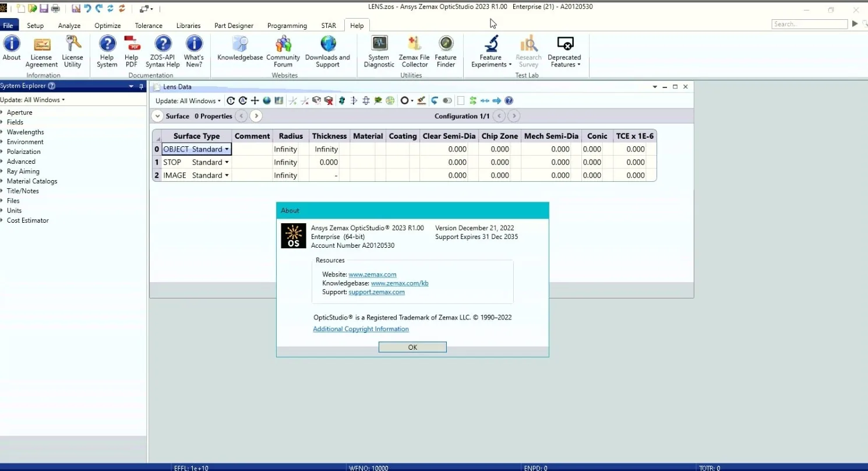868x471 pixels.
Task: Toggle the switch icon in Lens Data toolbar
Action: tap(447, 101)
